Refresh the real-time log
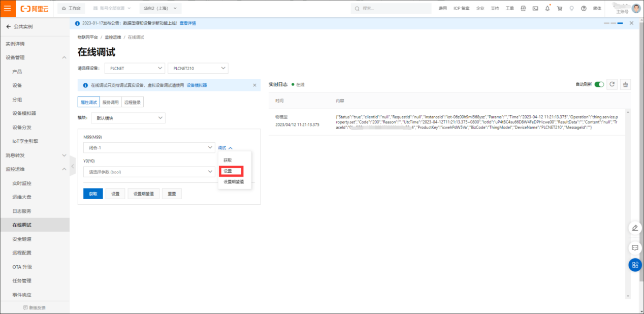The height and width of the screenshot is (314, 644). (612, 84)
